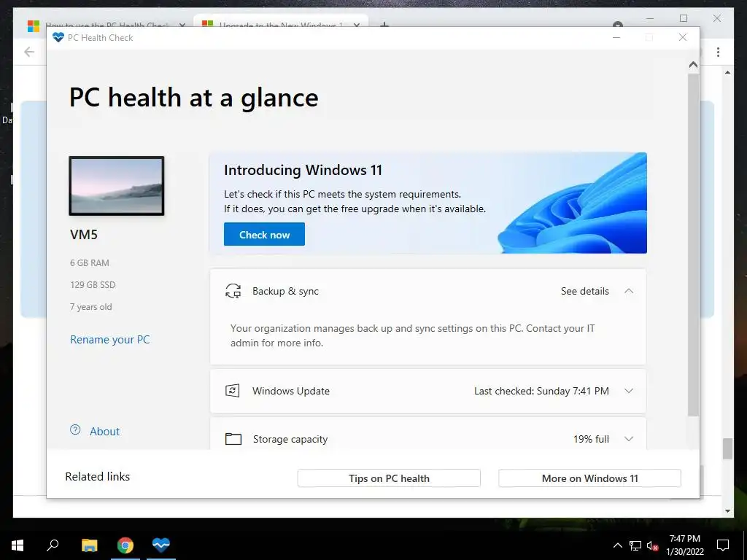
Task: Click the '6 GB RAM' specification text
Action: 90,262
